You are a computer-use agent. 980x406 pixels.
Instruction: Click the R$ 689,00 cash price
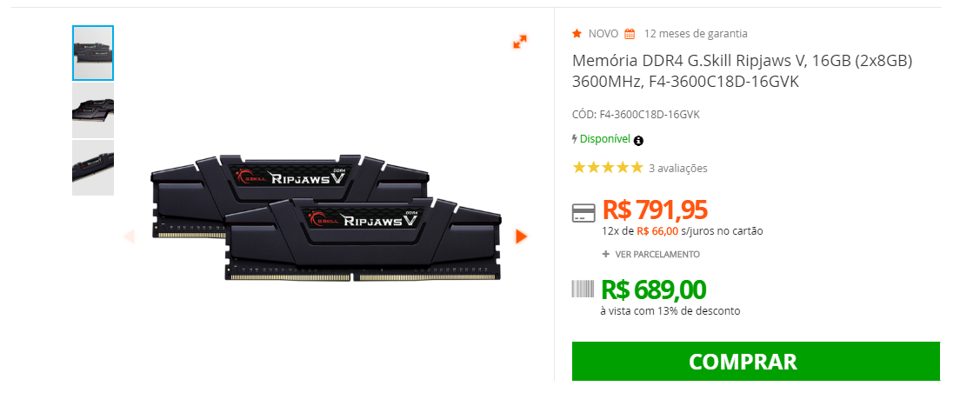(654, 290)
